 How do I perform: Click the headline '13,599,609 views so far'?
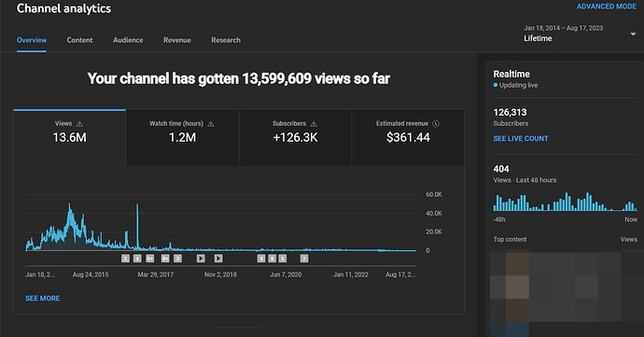point(315,78)
